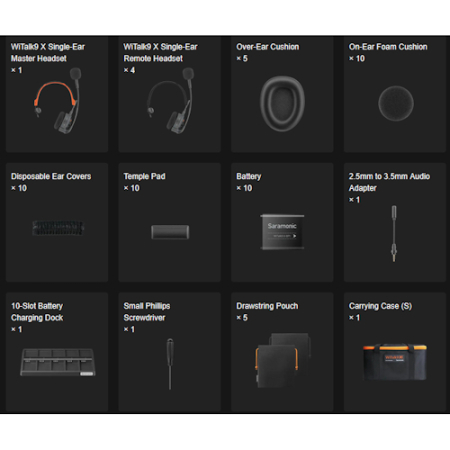Viewport: 450px width, 450px height.
Task: Click the Disposable Ear Covers image
Action: click(x=58, y=228)
